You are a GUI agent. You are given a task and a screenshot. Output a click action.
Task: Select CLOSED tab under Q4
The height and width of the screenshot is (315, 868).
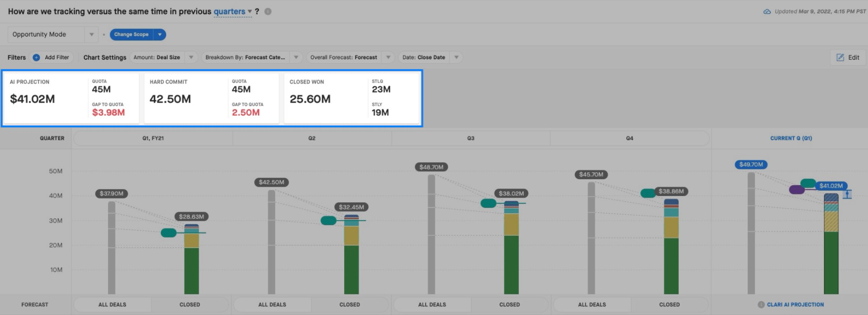click(x=669, y=305)
